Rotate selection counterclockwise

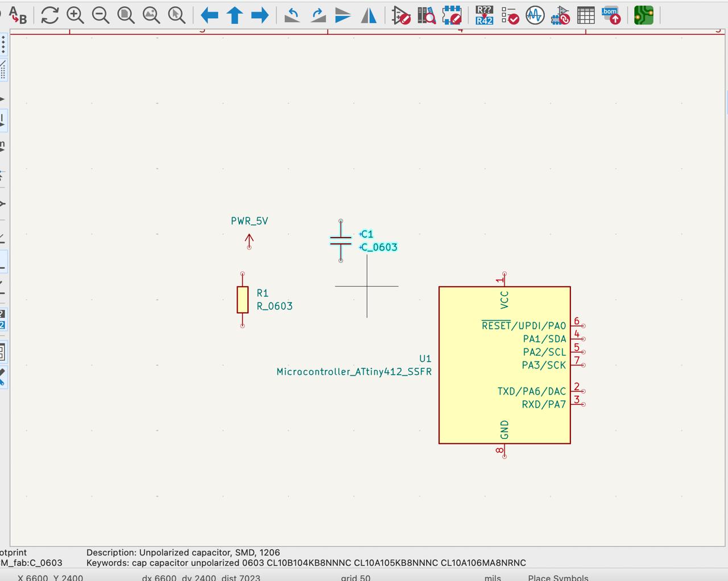click(292, 15)
